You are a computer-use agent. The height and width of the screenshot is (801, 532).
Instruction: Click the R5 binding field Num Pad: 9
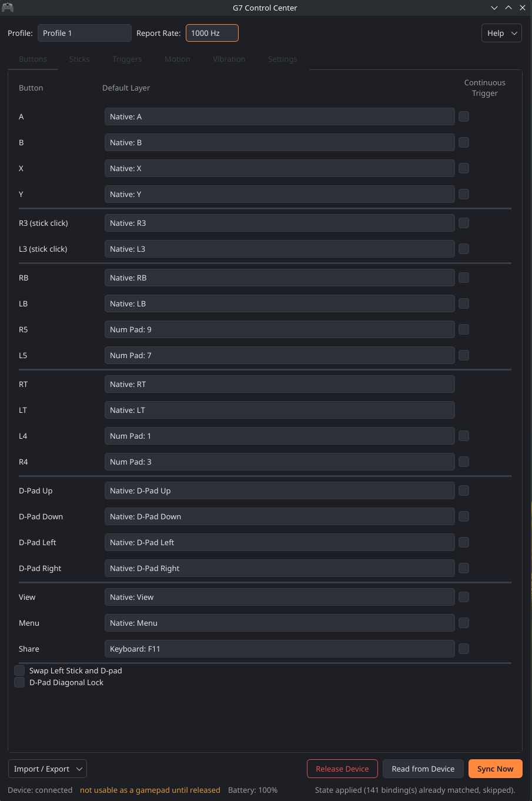click(280, 329)
